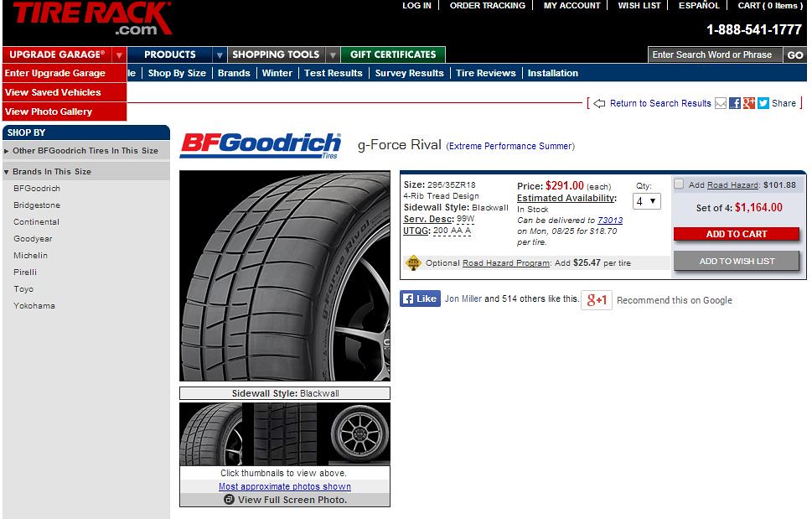Expand Other BFGoodrich Tires In This Size
The image size is (812, 519).
[86, 151]
